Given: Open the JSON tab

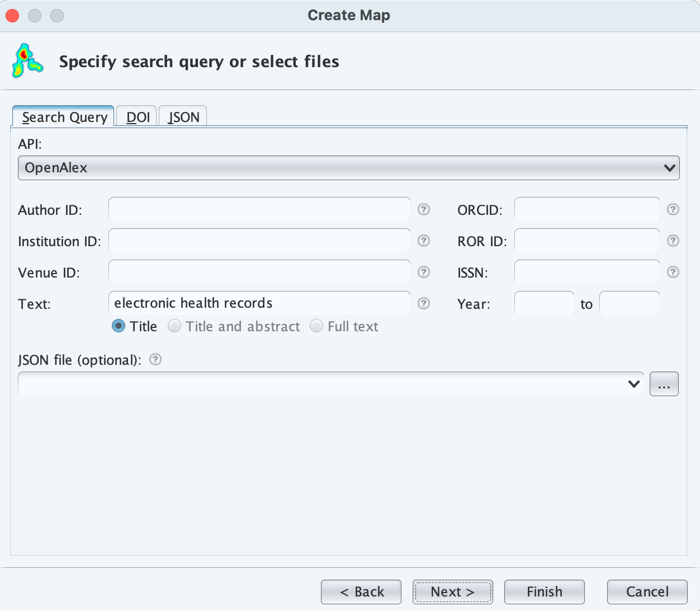Looking at the screenshot, I should [x=183, y=117].
